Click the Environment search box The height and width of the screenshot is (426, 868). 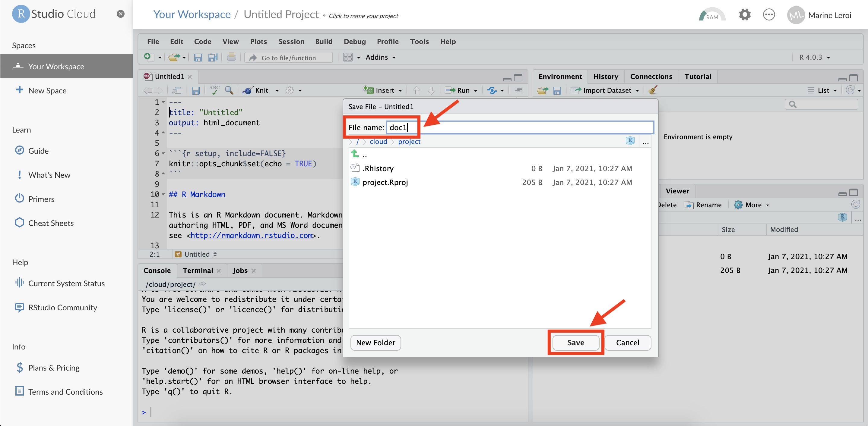[x=822, y=104]
